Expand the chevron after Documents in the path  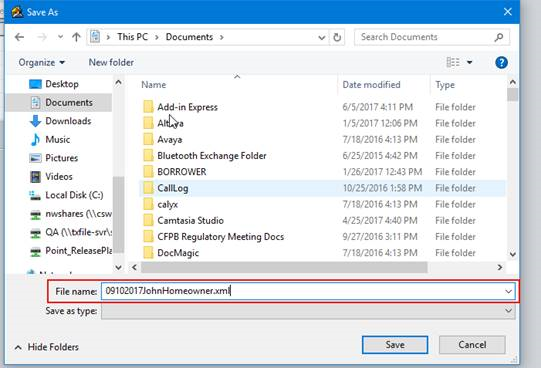pyautogui.click(x=222, y=37)
